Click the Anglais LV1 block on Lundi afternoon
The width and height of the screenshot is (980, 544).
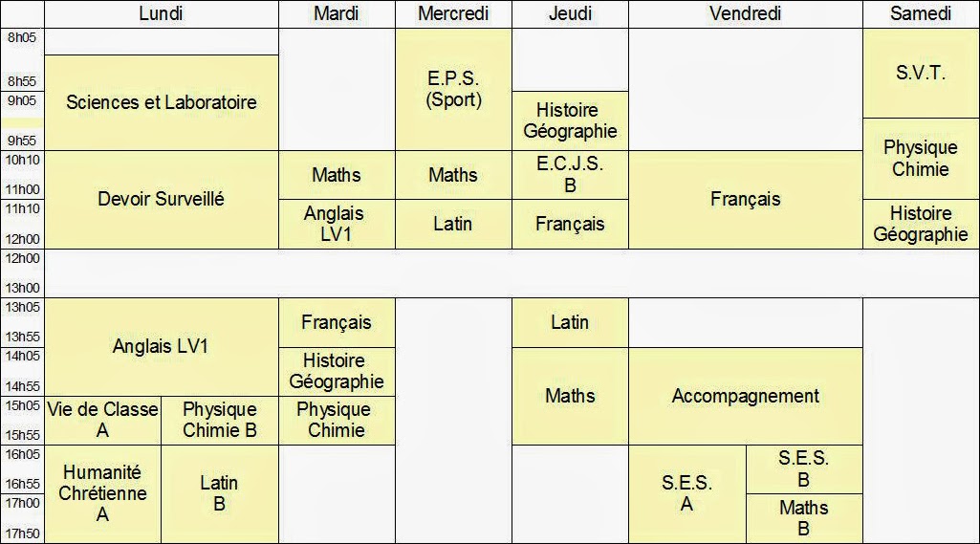pos(161,346)
